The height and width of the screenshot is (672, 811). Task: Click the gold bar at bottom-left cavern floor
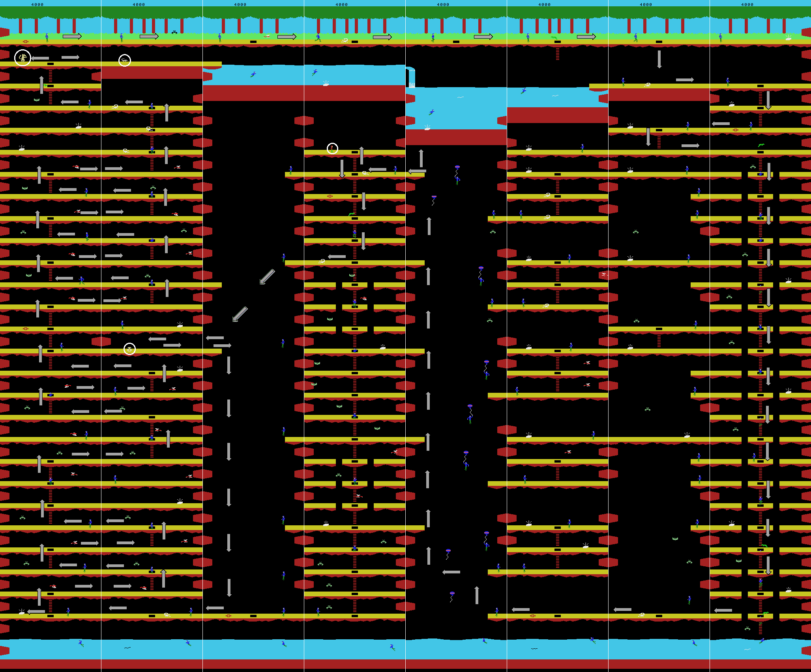point(22,612)
